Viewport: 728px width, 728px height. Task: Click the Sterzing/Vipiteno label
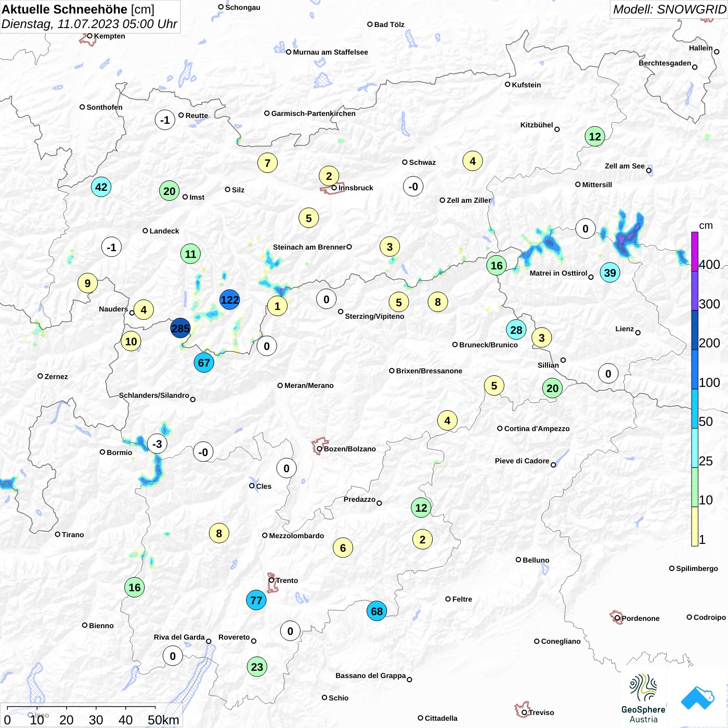[x=374, y=316]
